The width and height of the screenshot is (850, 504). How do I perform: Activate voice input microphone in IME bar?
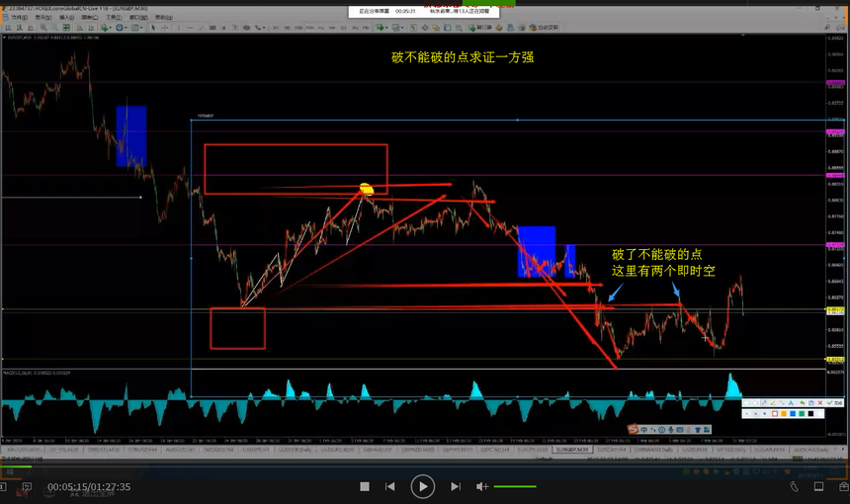670,429
